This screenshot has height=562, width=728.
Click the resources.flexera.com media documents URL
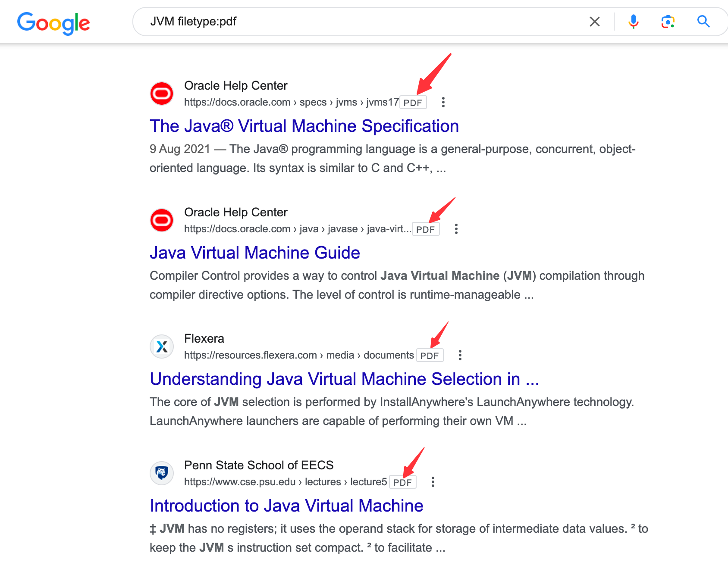299,356
